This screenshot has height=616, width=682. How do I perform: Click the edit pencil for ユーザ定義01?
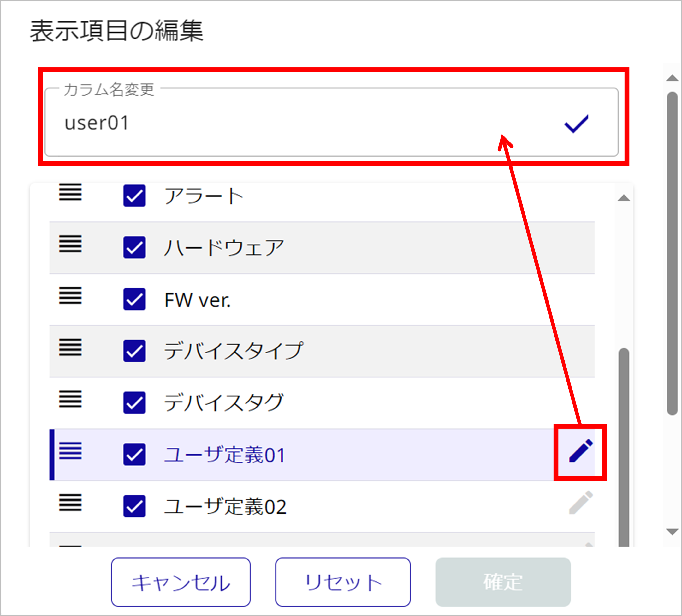(x=580, y=451)
